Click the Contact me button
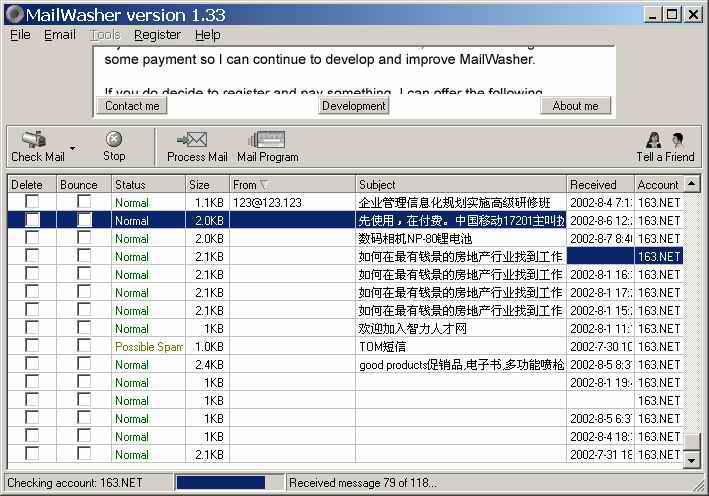The image size is (709, 496). point(132,106)
